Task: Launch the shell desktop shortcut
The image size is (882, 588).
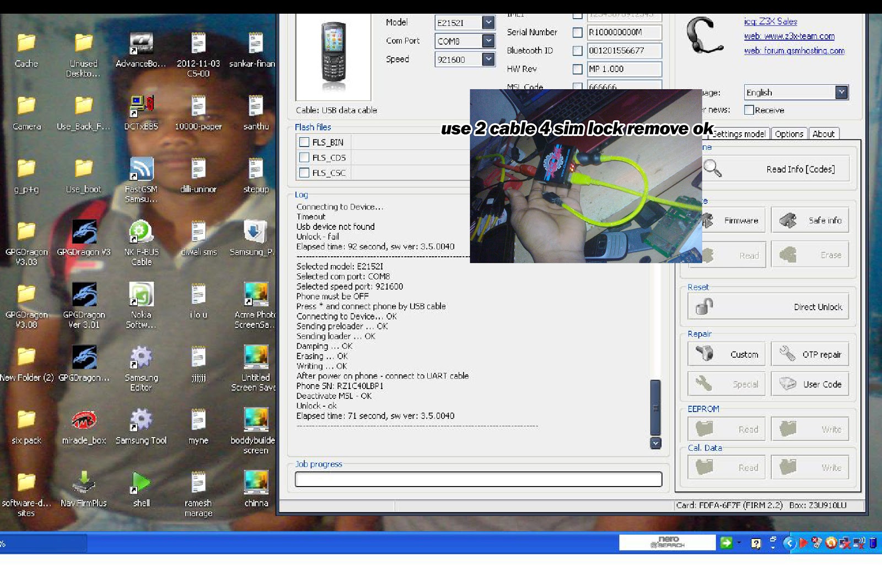Action: coord(141,489)
